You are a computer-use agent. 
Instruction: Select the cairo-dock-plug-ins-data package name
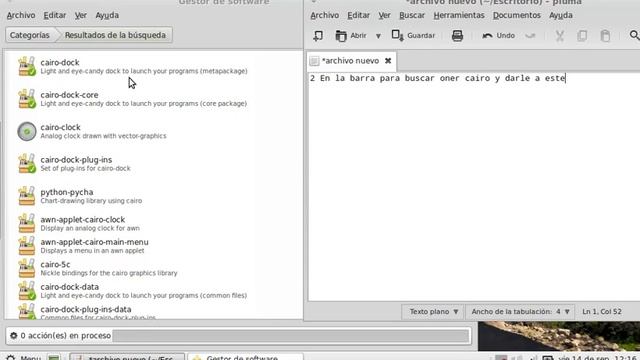(86, 309)
